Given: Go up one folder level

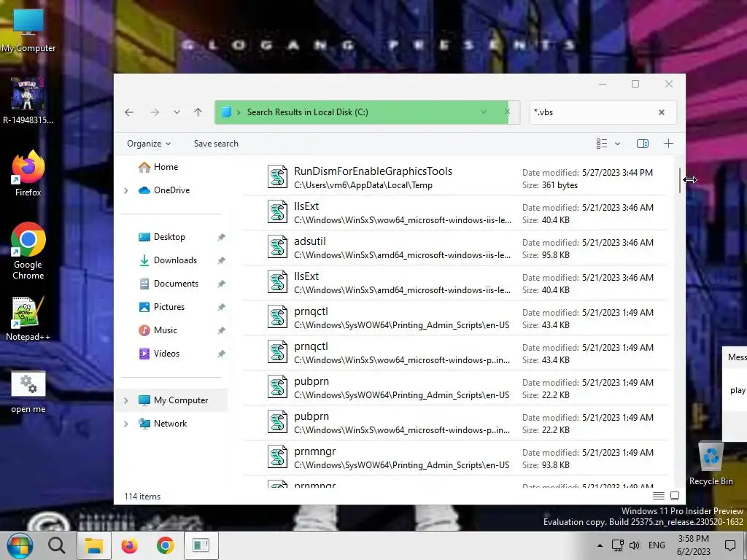Looking at the screenshot, I should (x=198, y=112).
